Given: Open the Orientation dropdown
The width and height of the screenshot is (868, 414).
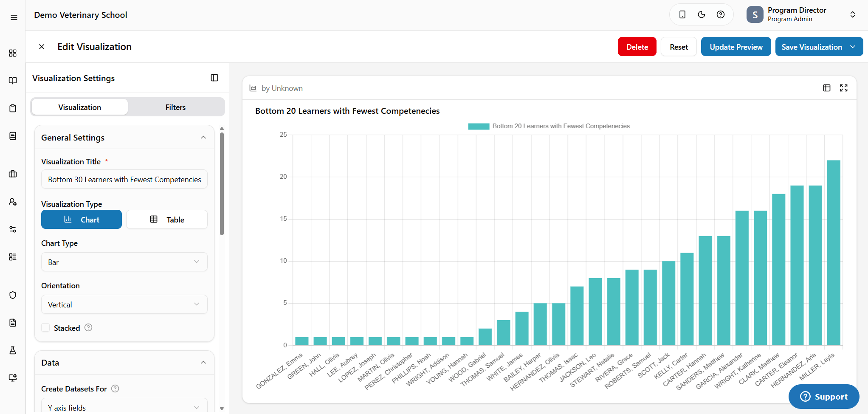Looking at the screenshot, I should click(124, 304).
